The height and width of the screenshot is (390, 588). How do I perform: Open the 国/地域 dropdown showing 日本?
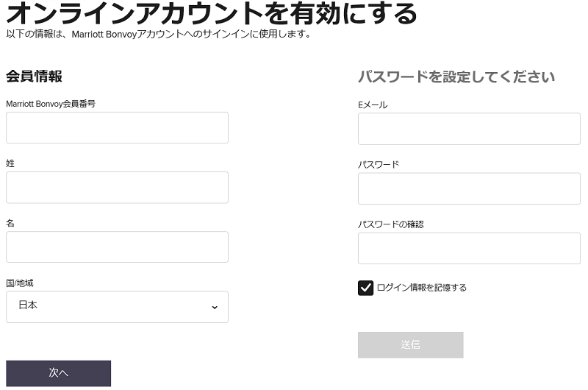[117, 307]
